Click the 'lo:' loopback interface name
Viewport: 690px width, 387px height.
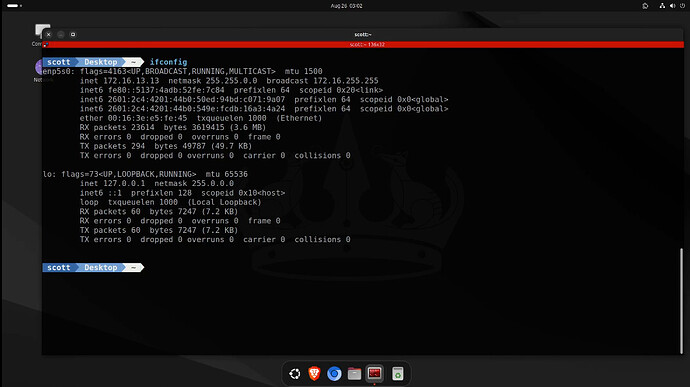tap(50, 174)
